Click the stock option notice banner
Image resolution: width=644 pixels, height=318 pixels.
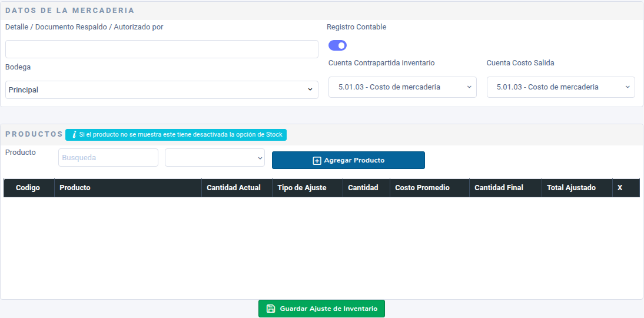coord(176,135)
